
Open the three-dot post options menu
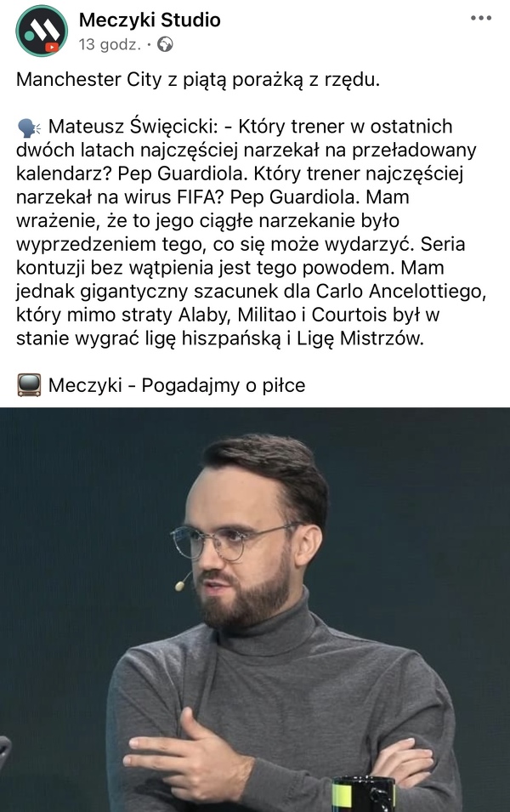pos(481,18)
